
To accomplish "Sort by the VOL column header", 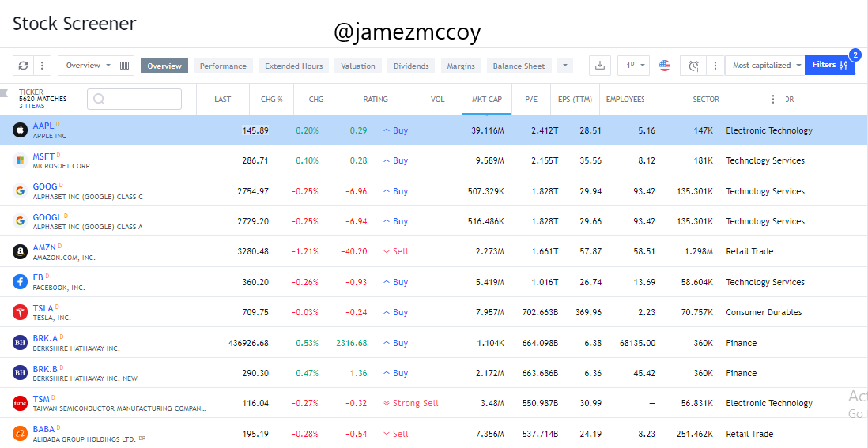I will pos(437,100).
